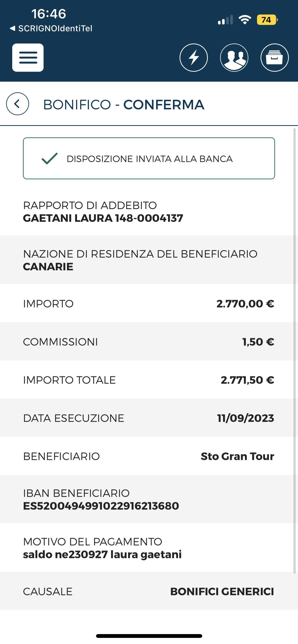Tap the home indicator bar

point(149,636)
